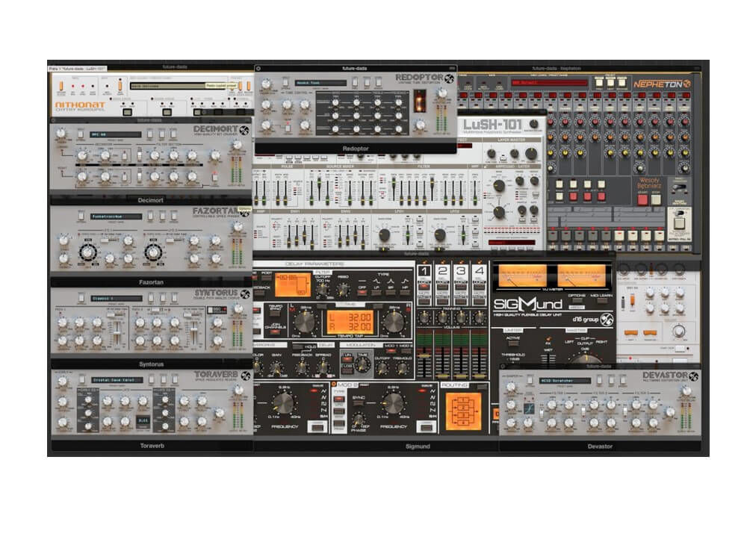
Task: Click the LuSH-101 master volume knob
Action: point(534,124)
